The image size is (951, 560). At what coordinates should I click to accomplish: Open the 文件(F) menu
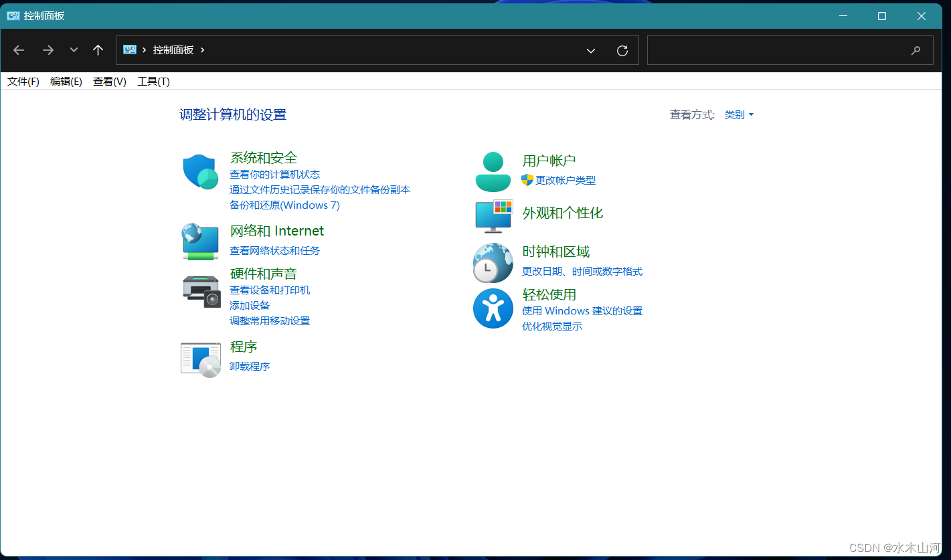point(23,81)
